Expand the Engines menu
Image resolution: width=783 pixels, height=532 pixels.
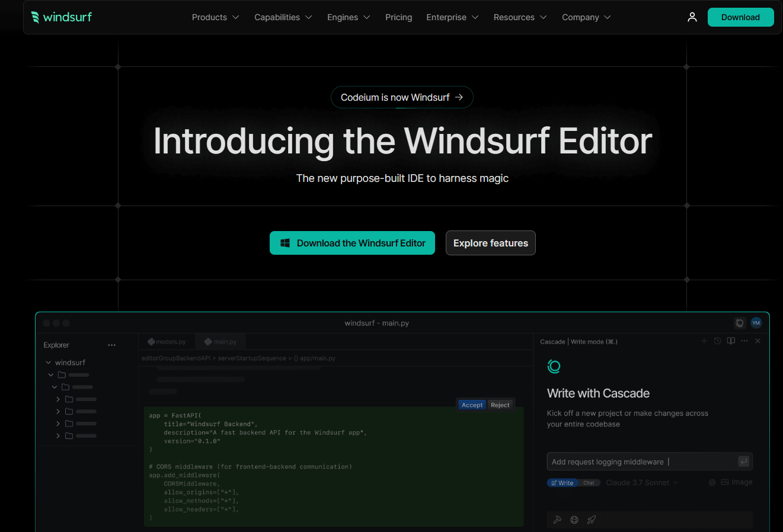coord(349,17)
